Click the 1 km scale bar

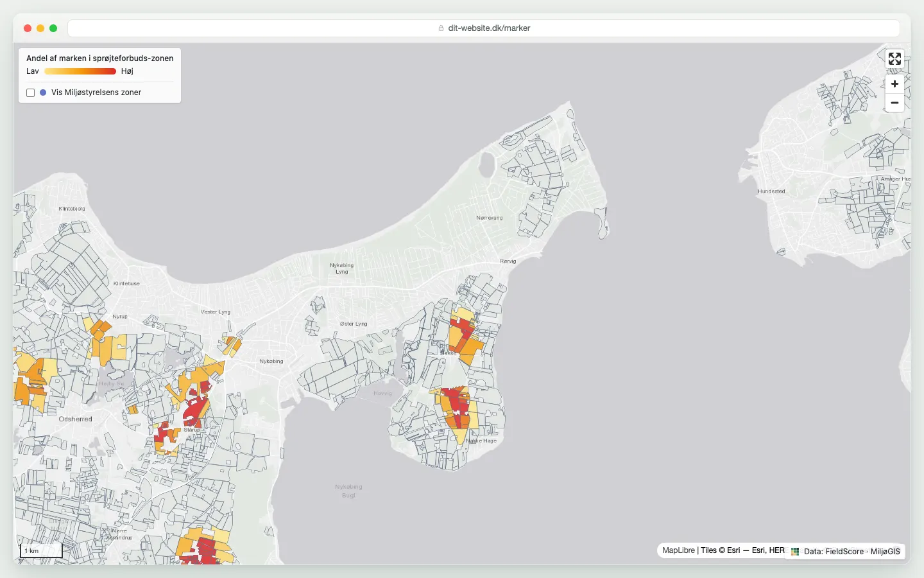point(41,550)
